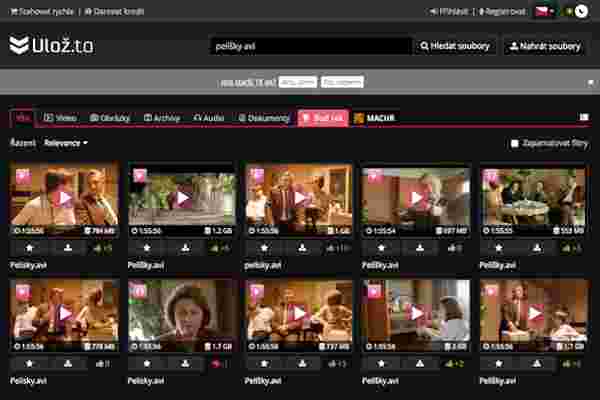Open the credit link next to Stahovat rychle
The image size is (600, 400).
(114, 11)
